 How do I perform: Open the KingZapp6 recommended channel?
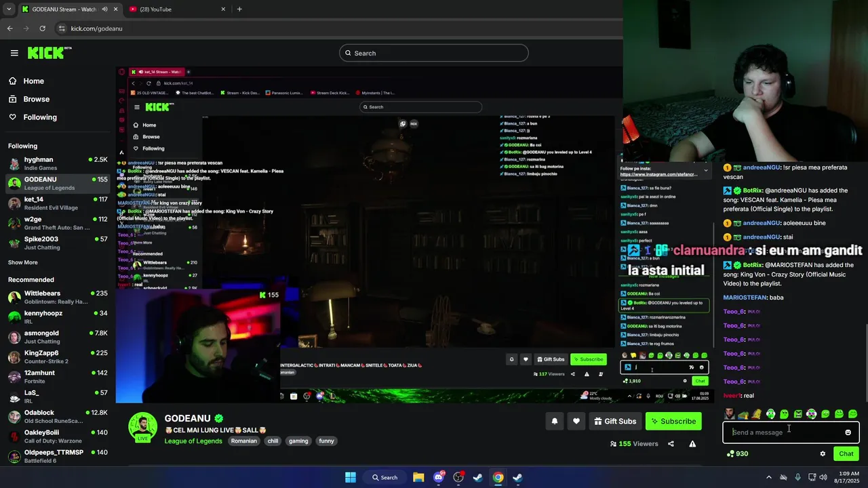click(x=58, y=357)
